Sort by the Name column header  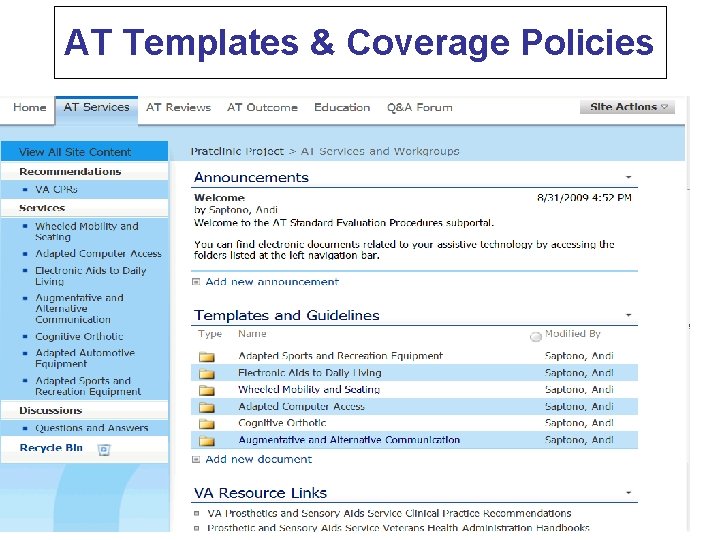(x=252, y=334)
